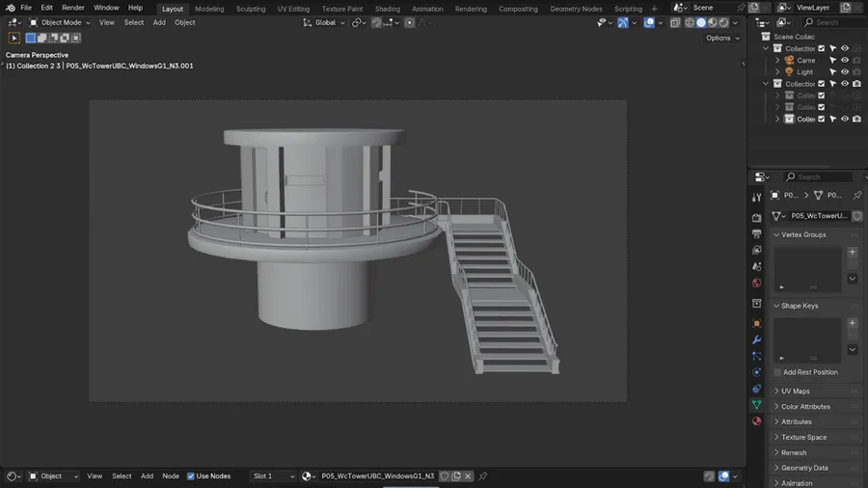
Task: Open the Object Mode dropdown
Action: [60, 23]
